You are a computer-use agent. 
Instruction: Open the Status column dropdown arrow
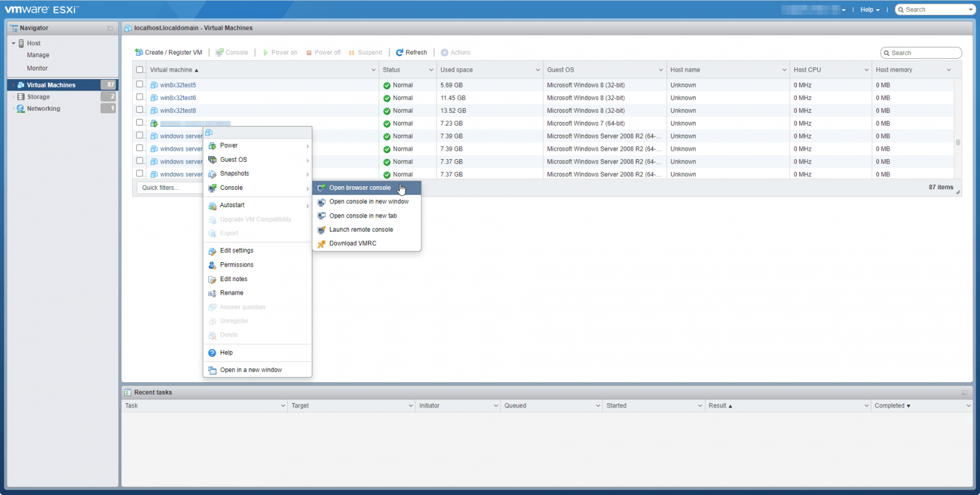(x=431, y=70)
